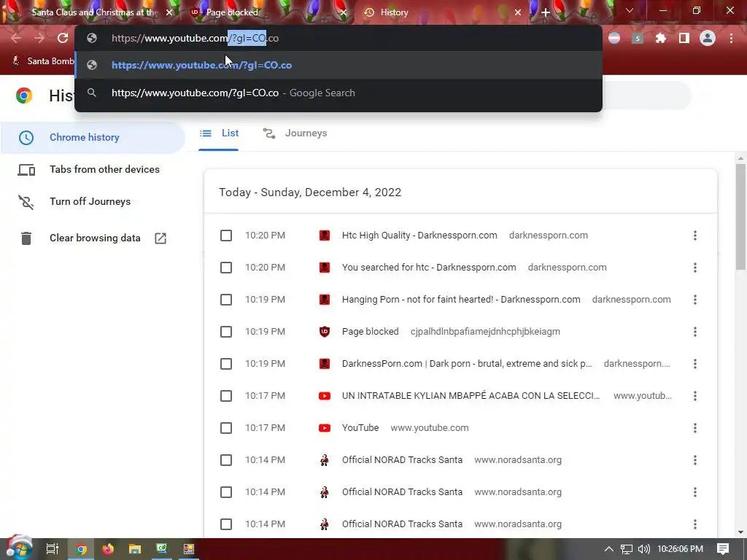Viewport: 747px width, 560px height.
Task: Close the Santa Claus and Christmas tab
Action: click(x=169, y=12)
